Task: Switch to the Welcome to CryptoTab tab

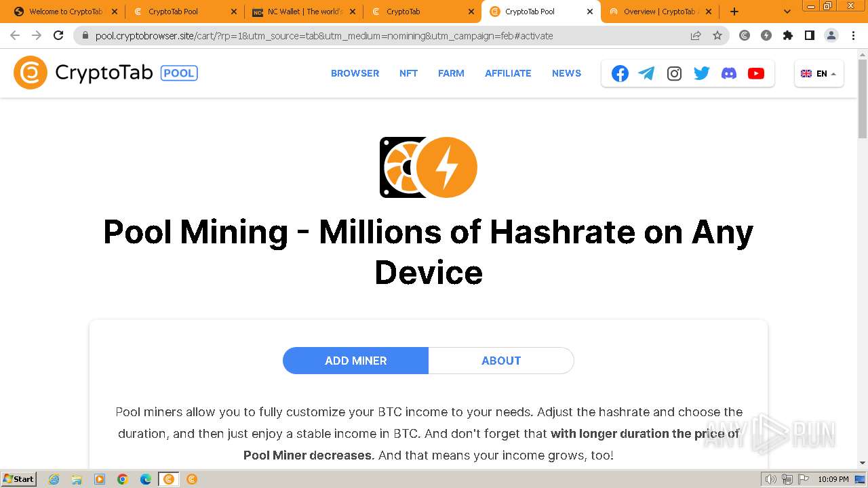Action: (x=65, y=12)
